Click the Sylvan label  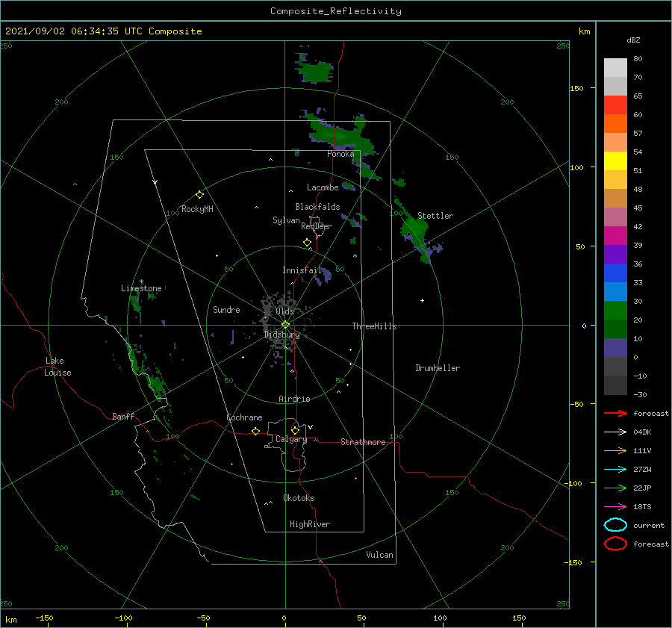point(286,220)
